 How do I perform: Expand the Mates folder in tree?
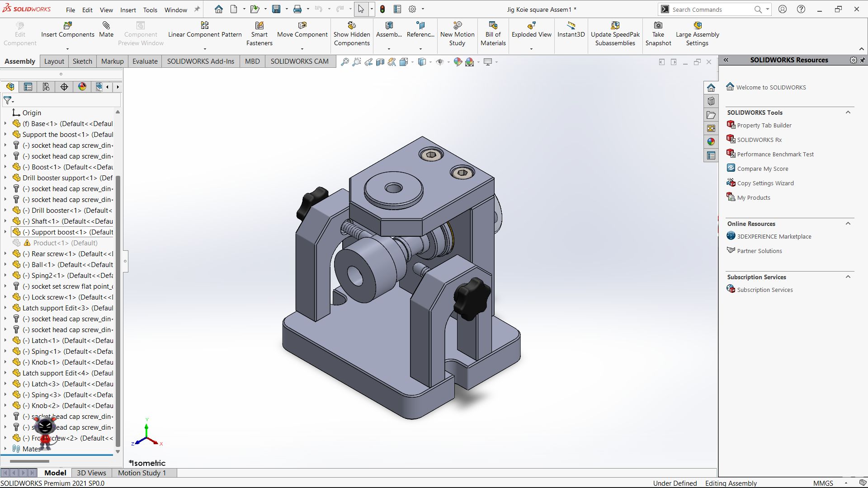5,449
